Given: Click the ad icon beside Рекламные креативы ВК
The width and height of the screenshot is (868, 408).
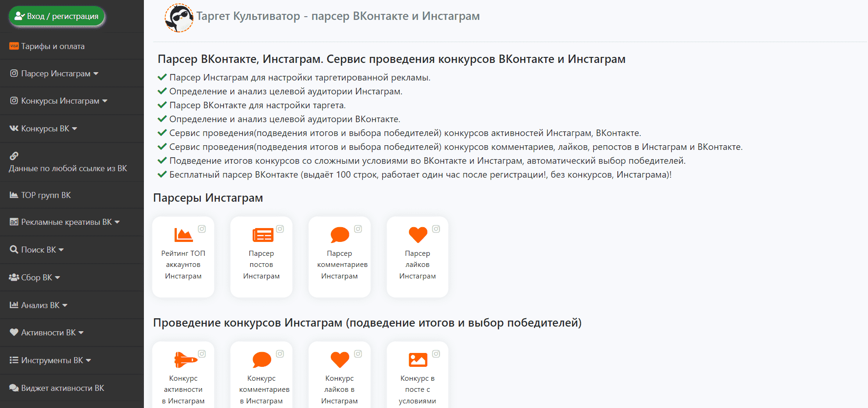Looking at the screenshot, I should click(14, 222).
